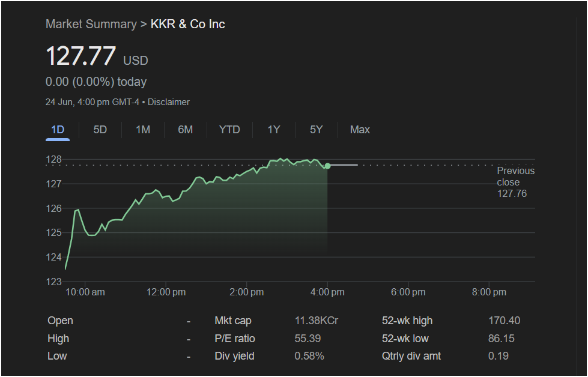
Task: Open the 1M chart range
Action: pyautogui.click(x=143, y=130)
